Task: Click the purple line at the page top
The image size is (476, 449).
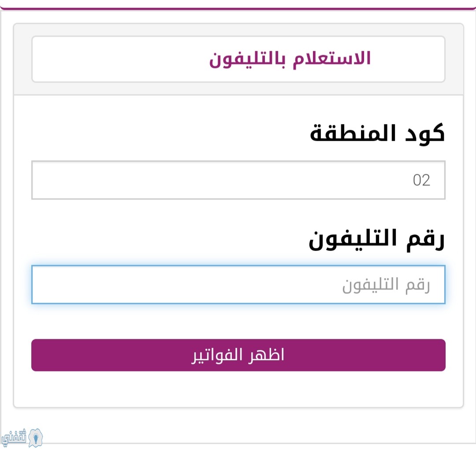Action: [238, 9]
